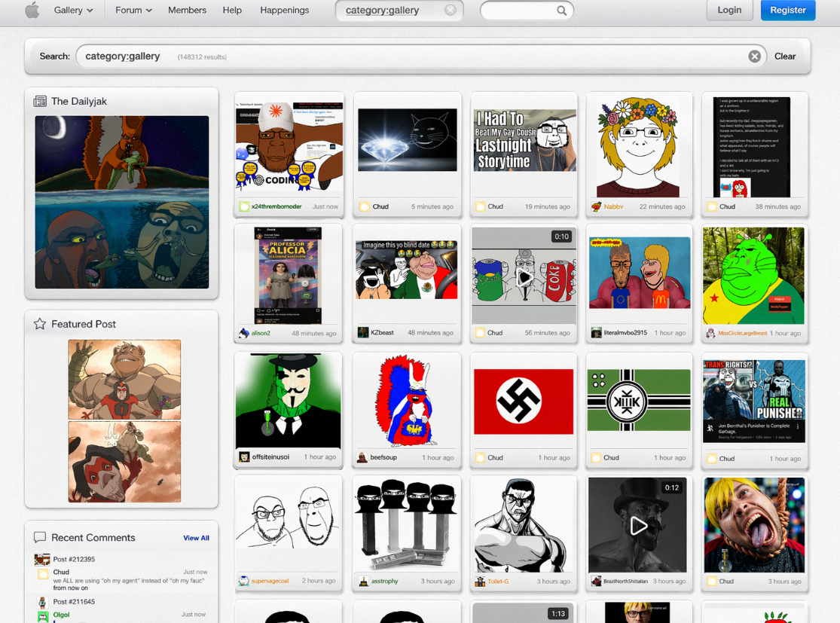
Task: Open the Help menu item
Action: tap(232, 11)
